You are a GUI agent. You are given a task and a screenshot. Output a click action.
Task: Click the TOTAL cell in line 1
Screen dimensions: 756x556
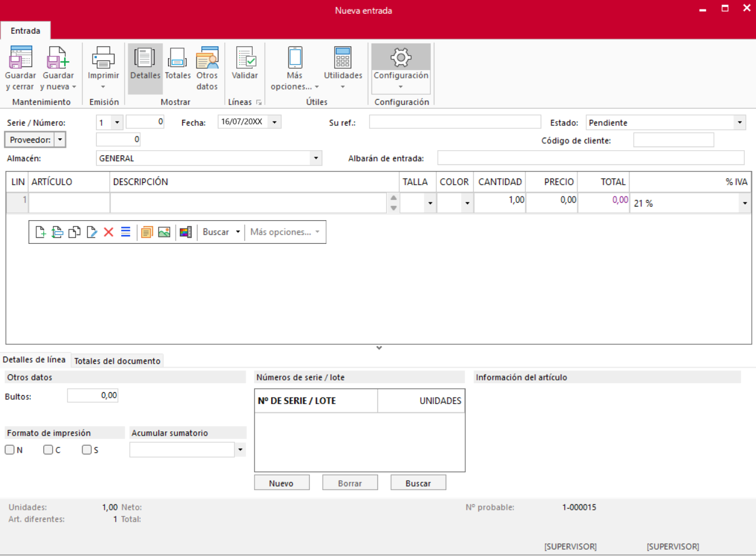[x=603, y=203]
